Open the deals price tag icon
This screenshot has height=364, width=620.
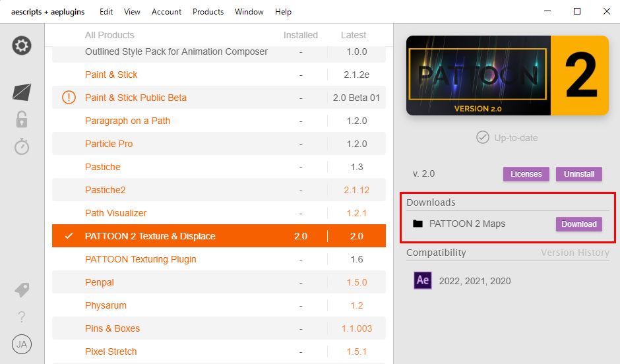click(x=22, y=289)
